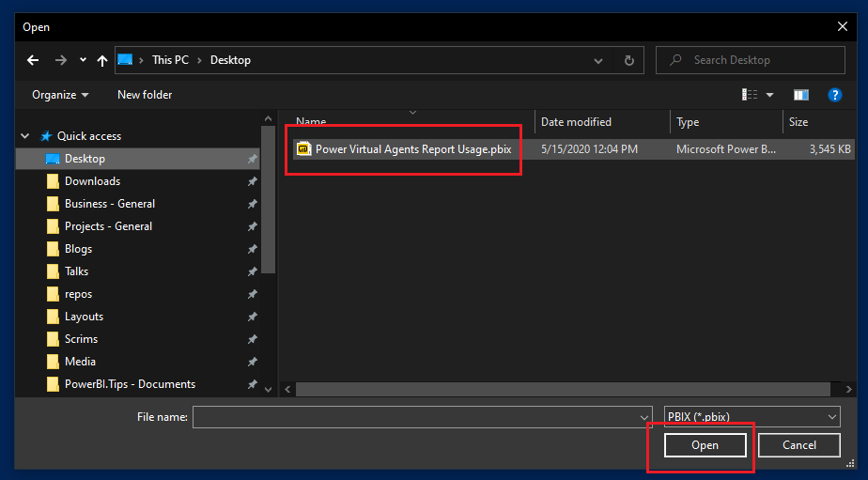
Task: Click the pin icon beside Layouts
Action: pos(253,317)
